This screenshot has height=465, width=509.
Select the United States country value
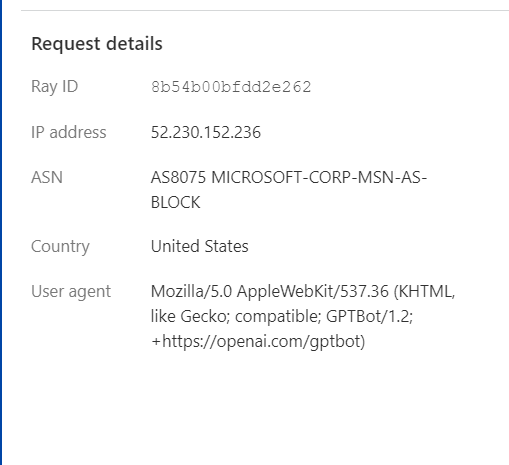(x=200, y=246)
